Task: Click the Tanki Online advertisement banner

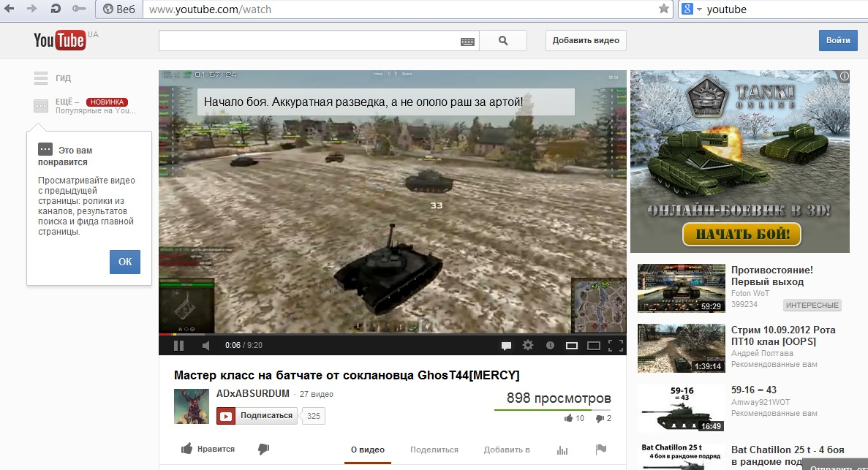Action: click(x=739, y=162)
